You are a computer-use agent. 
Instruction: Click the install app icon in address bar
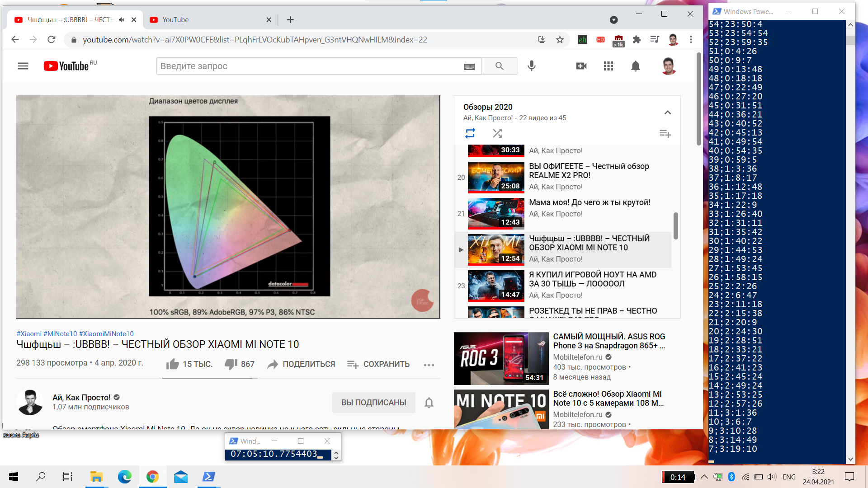click(542, 40)
